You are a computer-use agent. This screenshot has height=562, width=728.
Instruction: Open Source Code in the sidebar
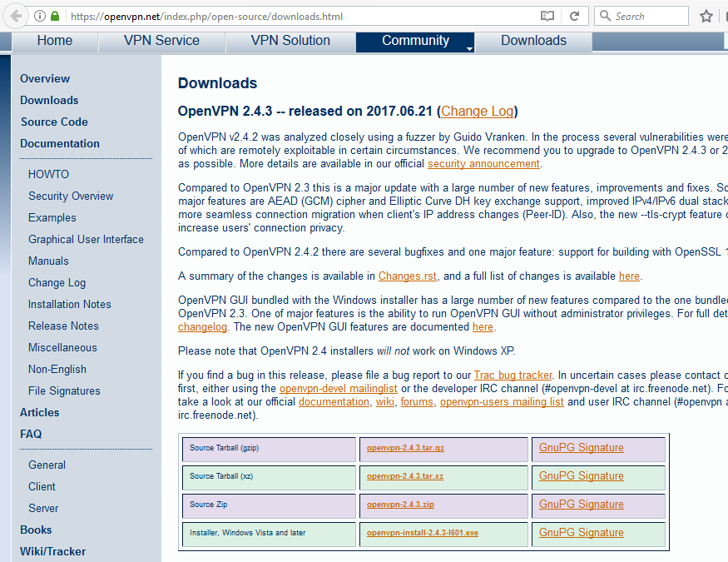click(x=54, y=122)
